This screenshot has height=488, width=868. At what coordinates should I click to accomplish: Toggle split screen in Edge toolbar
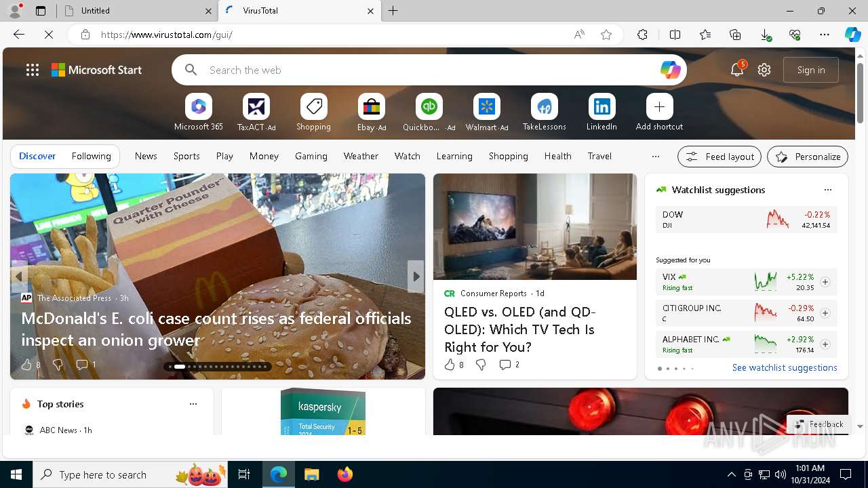pyautogui.click(x=675, y=35)
